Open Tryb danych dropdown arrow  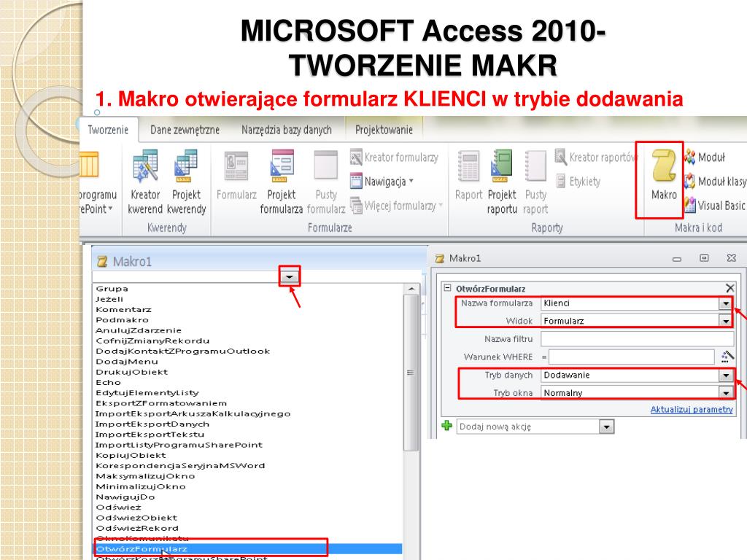(x=725, y=376)
